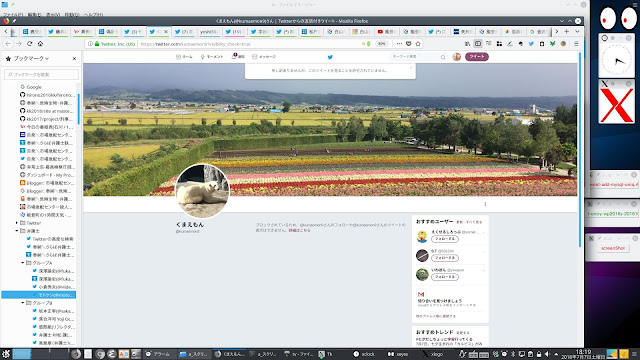Viewport: 640px width, 360px height.
Task: Open Twitter Moments link
Action: (212, 57)
